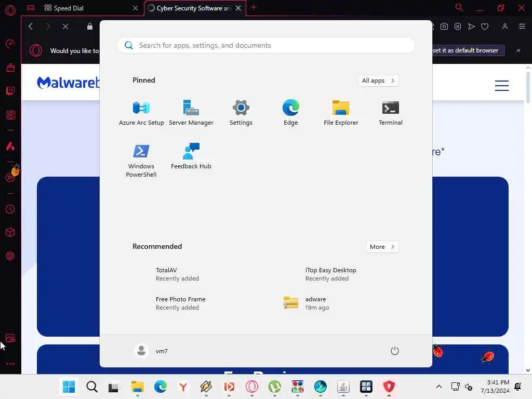Expand All apps list
The image size is (532, 399).
(x=378, y=81)
